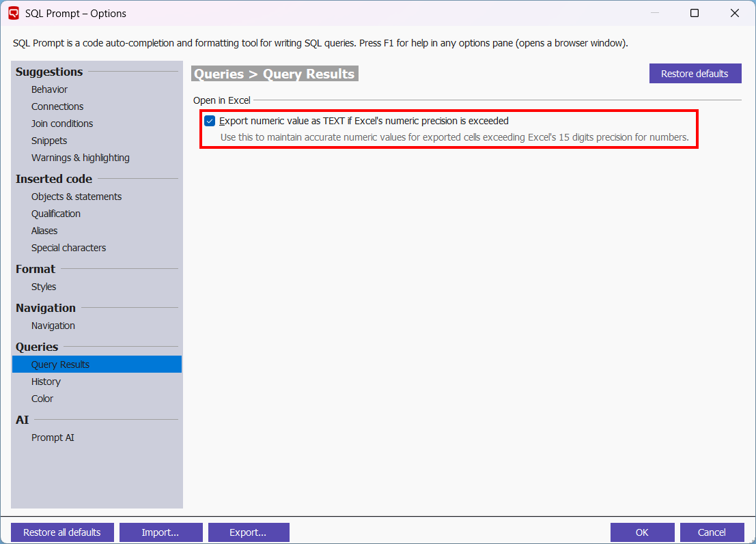756x544 pixels.
Task: Uncheck Export numeric value as TEXT checkbox
Action: click(x=210, y=121)
